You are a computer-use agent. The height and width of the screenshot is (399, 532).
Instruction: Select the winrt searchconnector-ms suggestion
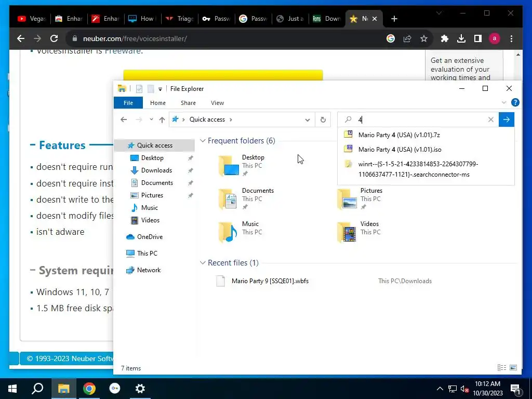point(426,169)
